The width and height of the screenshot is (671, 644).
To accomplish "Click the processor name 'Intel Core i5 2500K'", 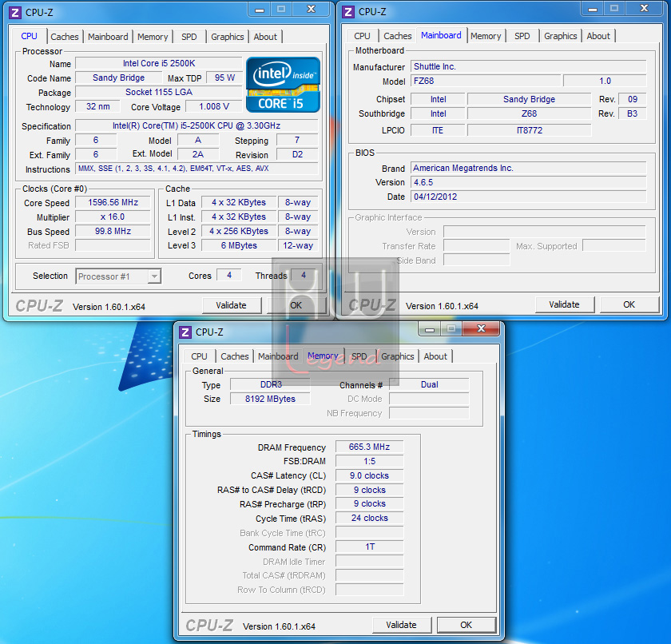I will (x=159, y=63).
